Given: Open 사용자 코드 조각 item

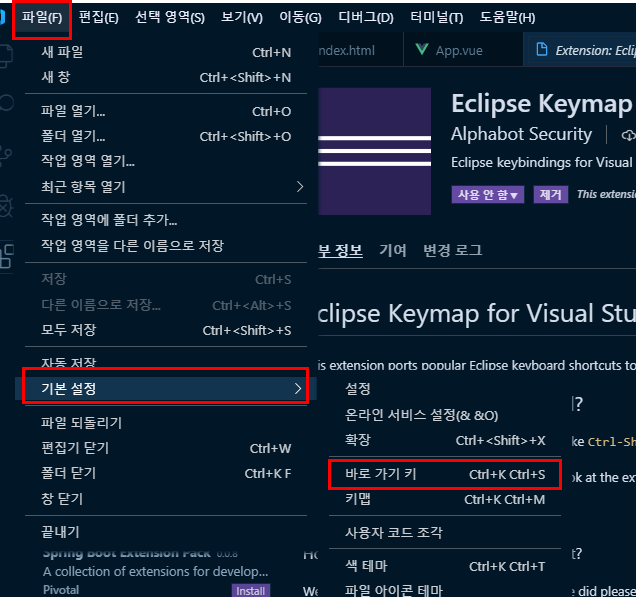Looking at the screenshot, I should pos(445,533).
